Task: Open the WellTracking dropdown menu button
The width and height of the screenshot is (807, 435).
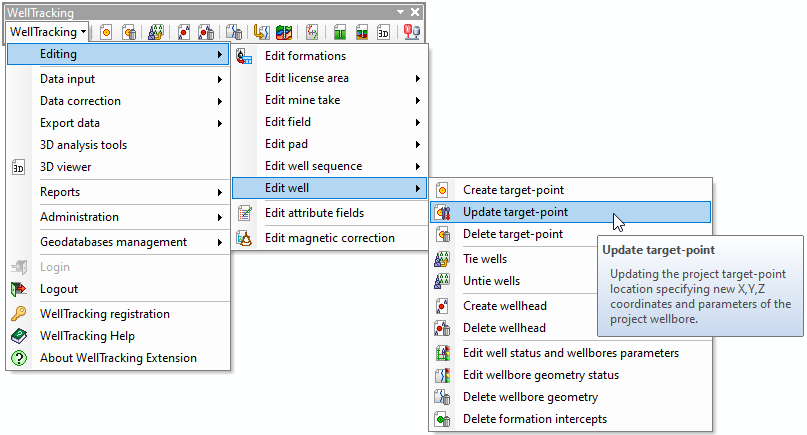Action: pos(48,32)
